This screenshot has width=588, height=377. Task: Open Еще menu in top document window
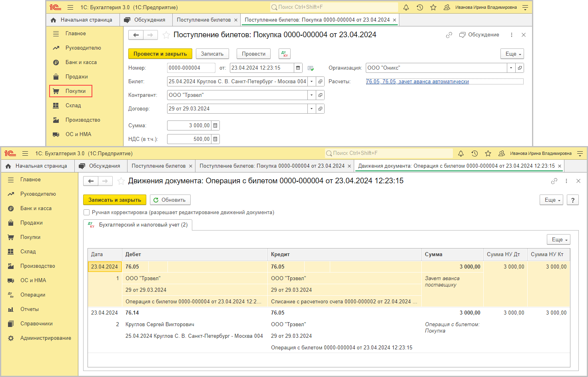[512, 54]
